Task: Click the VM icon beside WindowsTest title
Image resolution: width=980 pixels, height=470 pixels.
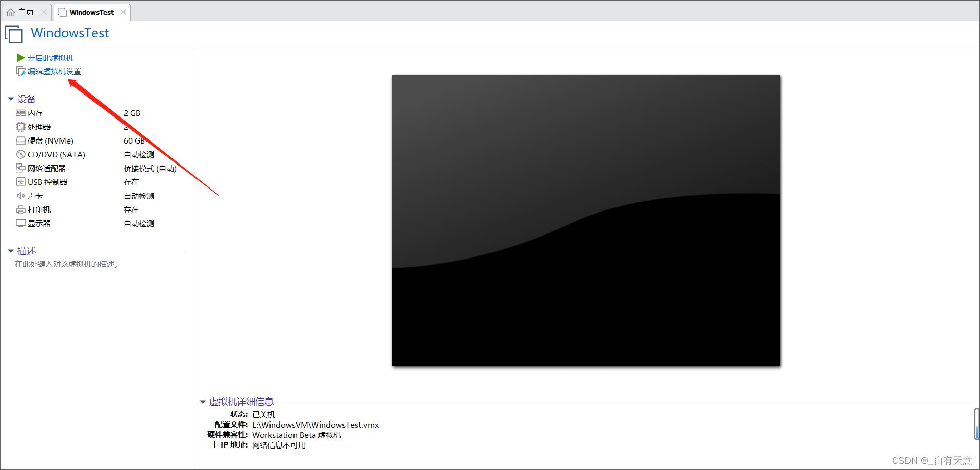Action: pos(14,34)
